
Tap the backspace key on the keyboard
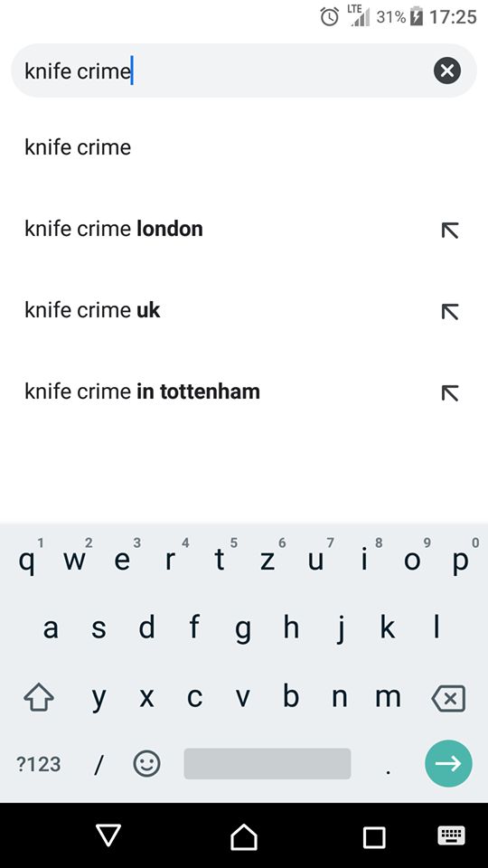point(448,698)
